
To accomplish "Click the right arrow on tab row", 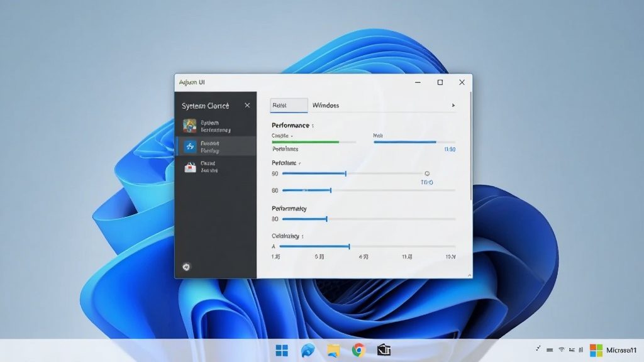I will [x=453, y=106].
